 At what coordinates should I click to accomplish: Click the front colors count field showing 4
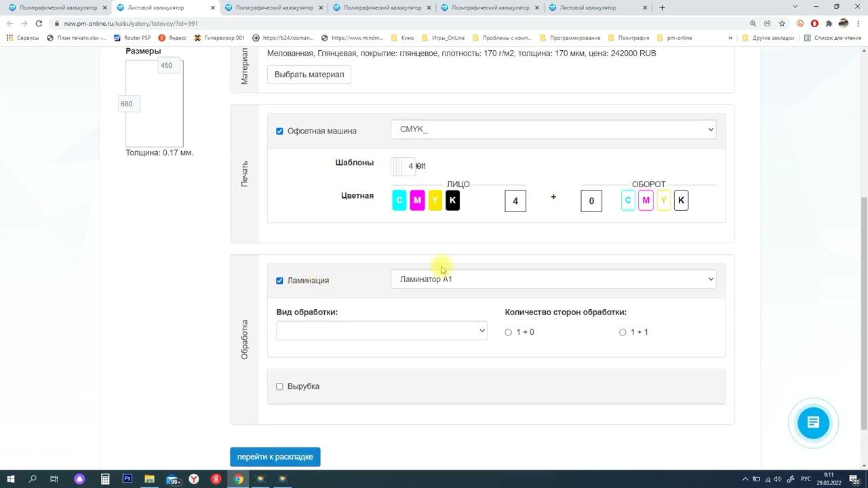point(515,201)
